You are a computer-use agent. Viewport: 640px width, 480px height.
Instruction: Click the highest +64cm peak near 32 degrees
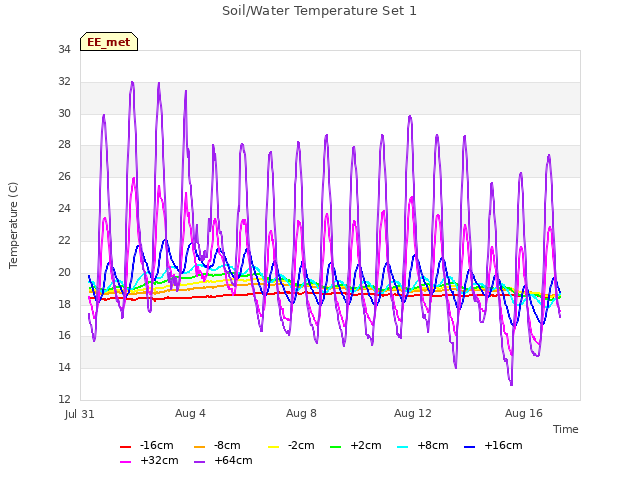coord(132,82)
